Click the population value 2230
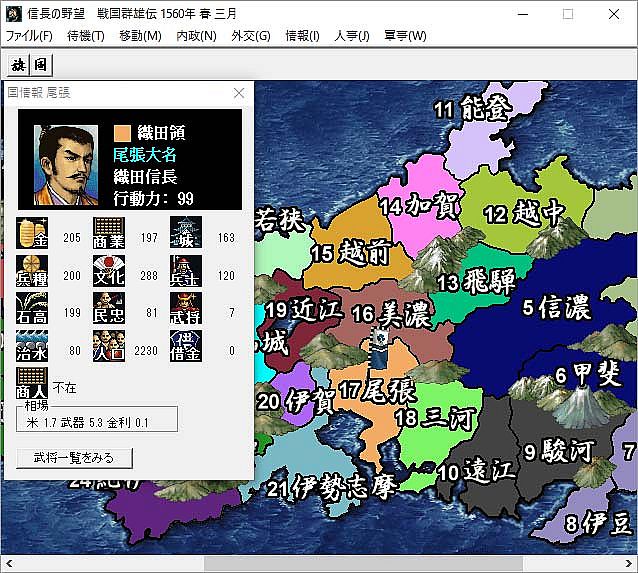The height and width of the screenshot is (573, 638). tap(146, 350)
